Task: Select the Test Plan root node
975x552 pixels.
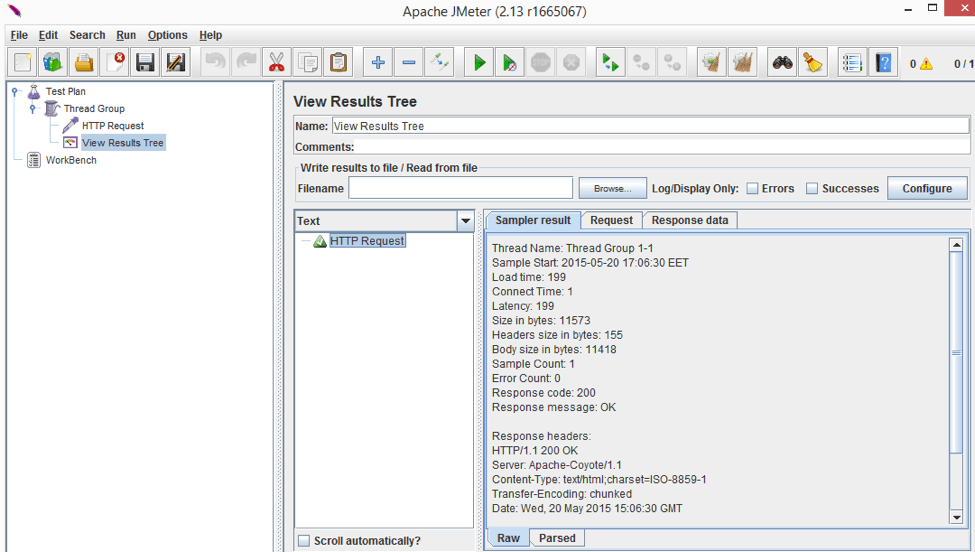Action: tap(65, 91)
